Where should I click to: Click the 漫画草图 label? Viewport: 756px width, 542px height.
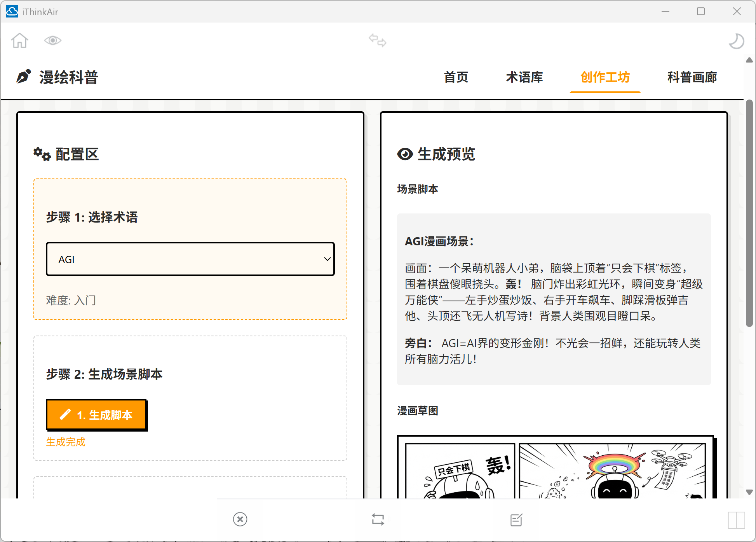[418, 411]
